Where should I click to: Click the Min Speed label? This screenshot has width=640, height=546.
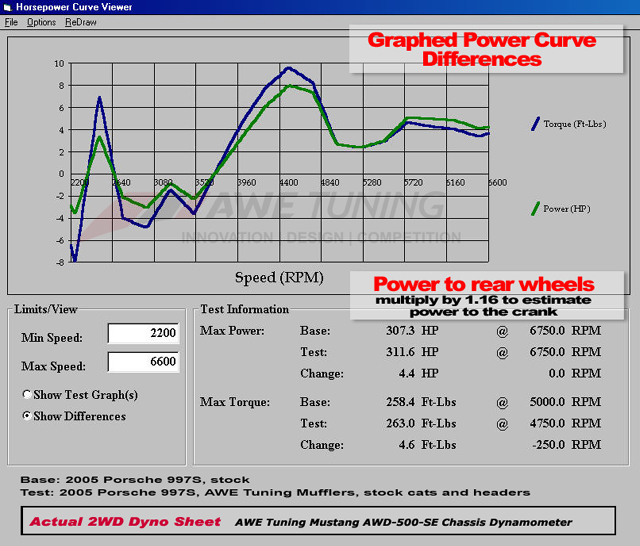52,338
